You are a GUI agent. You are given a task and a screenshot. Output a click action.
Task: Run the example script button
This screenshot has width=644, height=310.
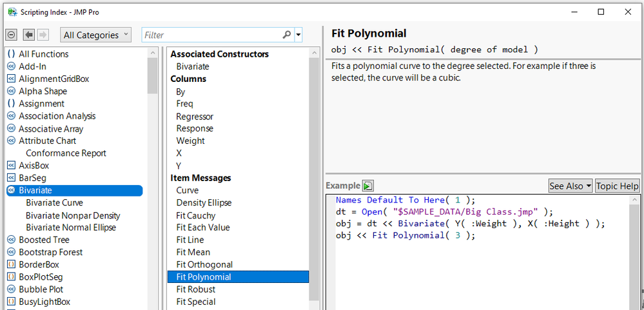pyautogui.click(x=368, y=186)
